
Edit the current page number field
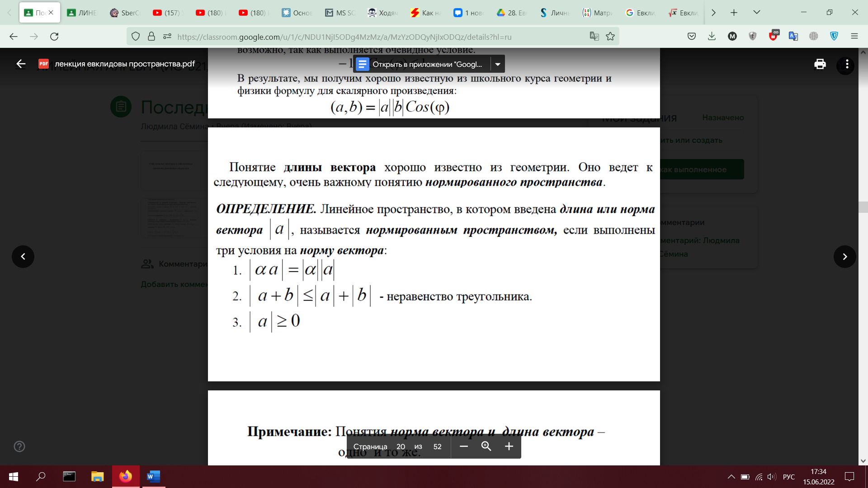(x=401, y=446)
